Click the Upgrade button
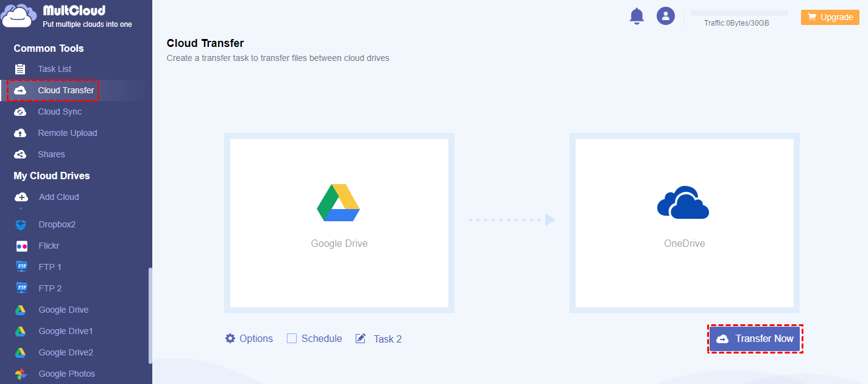The image size is (868, 384). click(830, 17)
